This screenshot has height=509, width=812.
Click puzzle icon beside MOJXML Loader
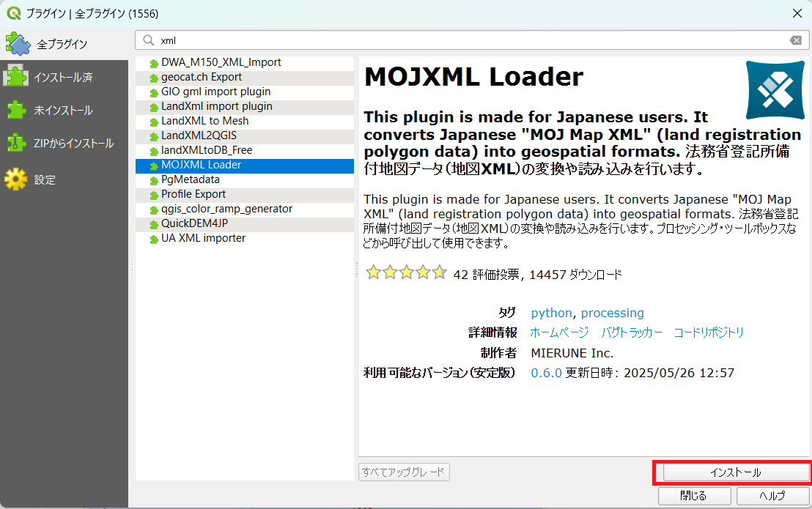click(154, 166)
